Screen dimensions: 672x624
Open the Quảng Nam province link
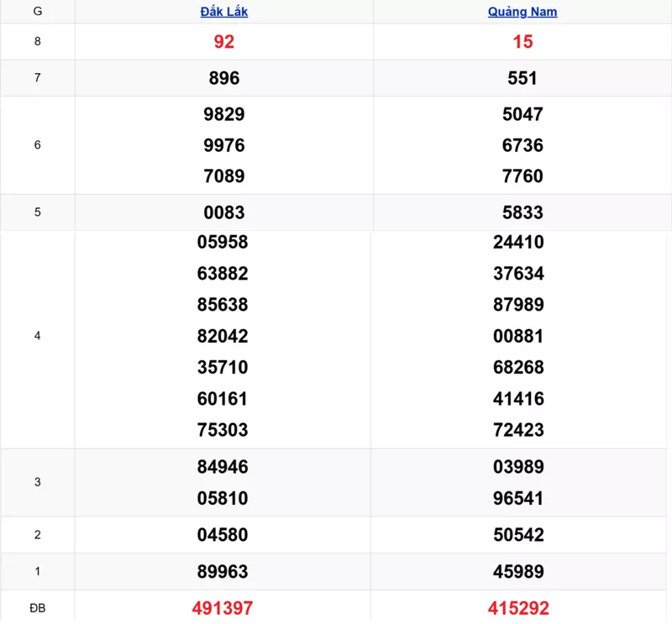pyautogui.click(x=522, y=12)
